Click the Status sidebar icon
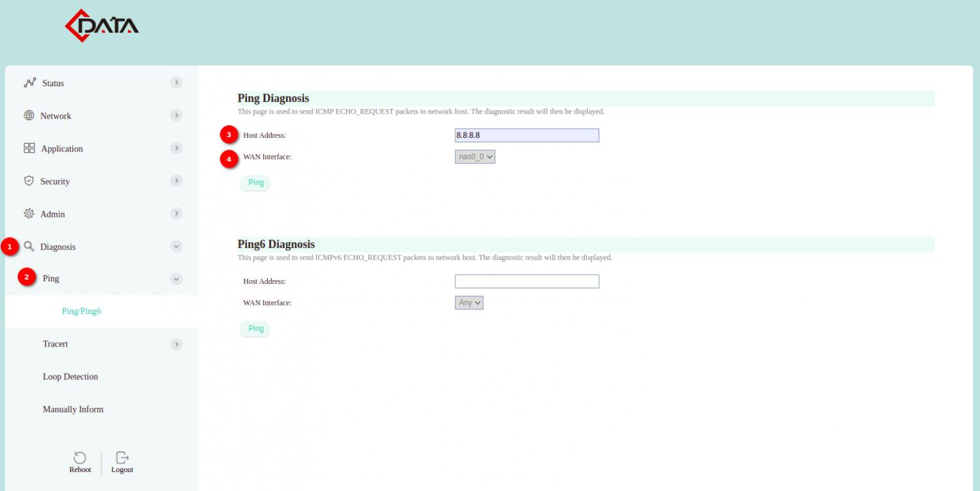The width and height of the screenshot is (980, 491). coord(29,83)
